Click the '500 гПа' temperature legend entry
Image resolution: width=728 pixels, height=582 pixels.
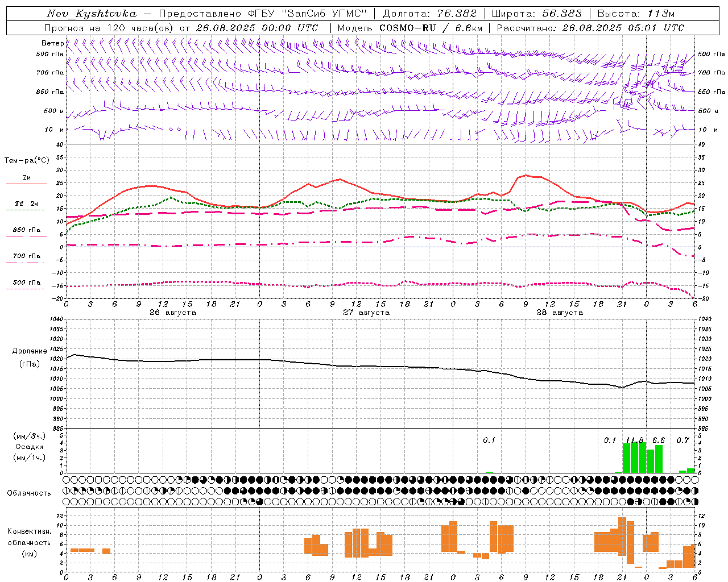pyautogui.click(x=26, y=282)
